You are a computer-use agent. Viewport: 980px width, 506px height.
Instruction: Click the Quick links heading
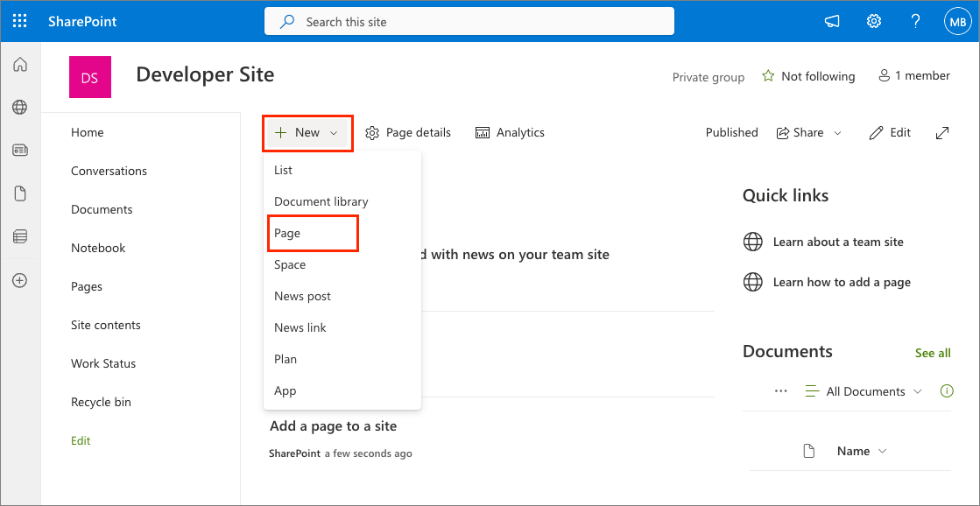click(786, 195)
